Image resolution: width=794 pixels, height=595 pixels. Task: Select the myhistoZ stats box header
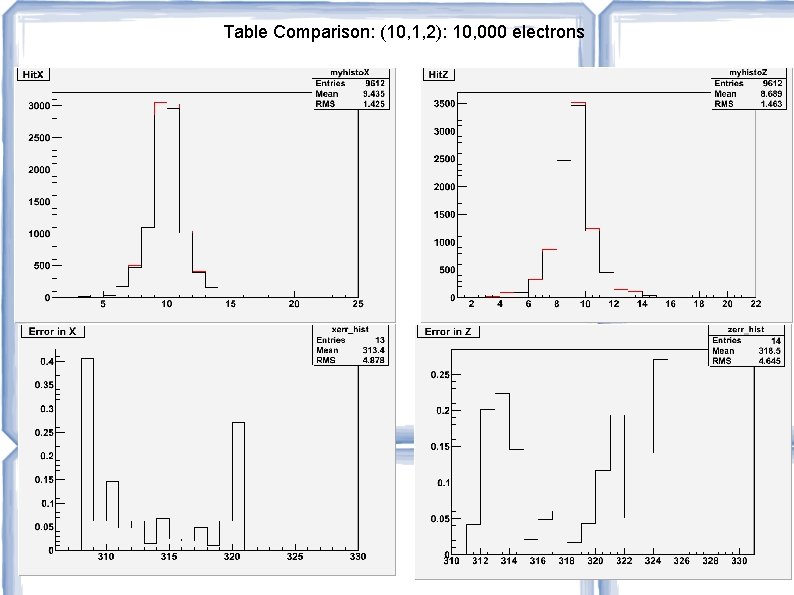pyautogui.click(x=748, y=73)
